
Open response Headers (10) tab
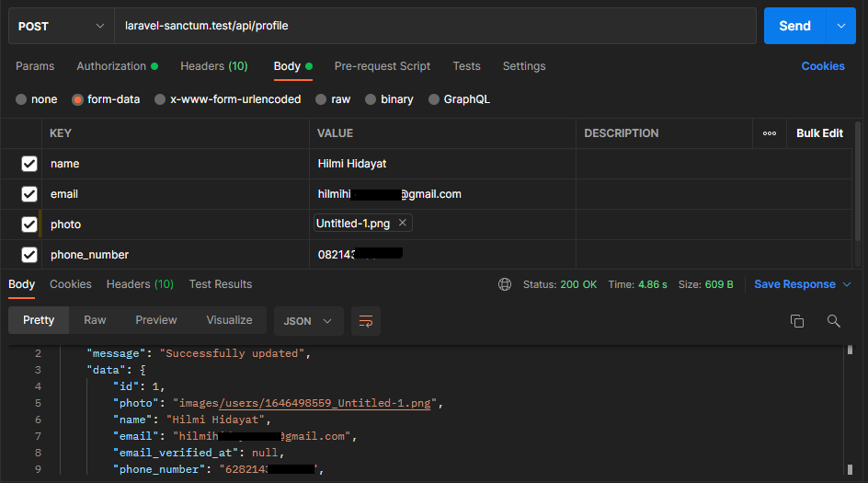coord(140,284)
